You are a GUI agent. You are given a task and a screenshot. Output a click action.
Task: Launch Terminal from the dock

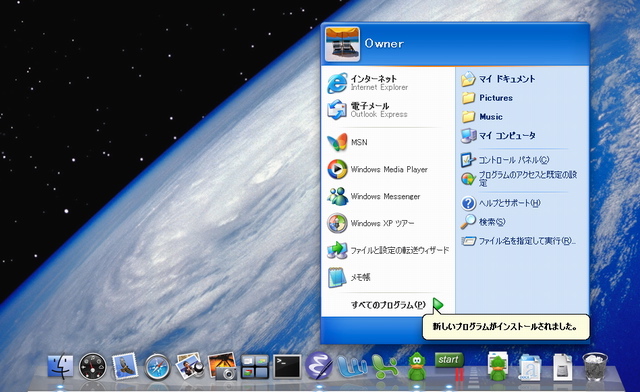[x=287, y=366]
